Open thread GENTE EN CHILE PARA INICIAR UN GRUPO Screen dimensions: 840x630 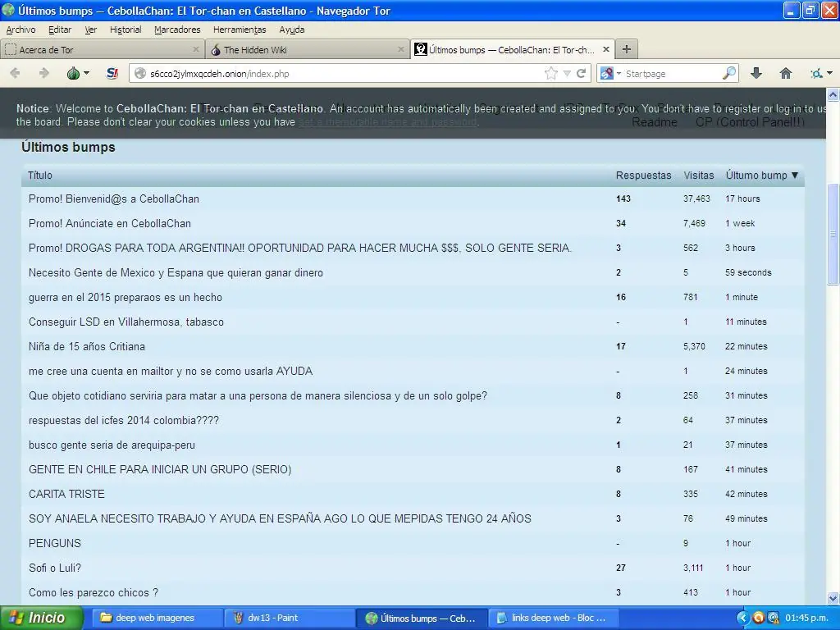(x=160, y=470)
